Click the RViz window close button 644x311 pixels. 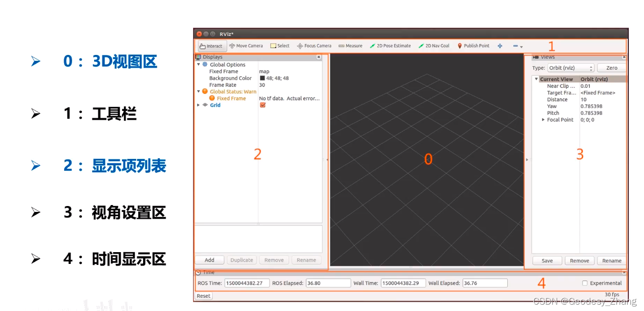[x=199, y=34]
